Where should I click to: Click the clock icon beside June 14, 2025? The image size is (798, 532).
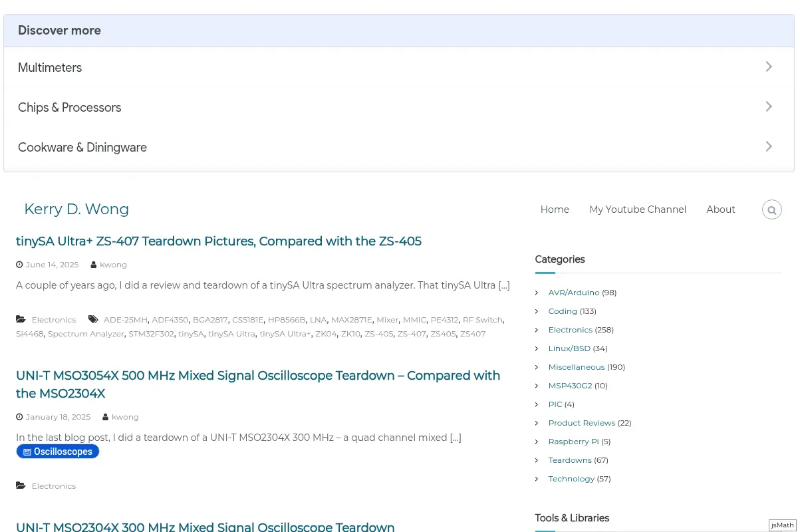pyautogui.click(x=19, y=265)
